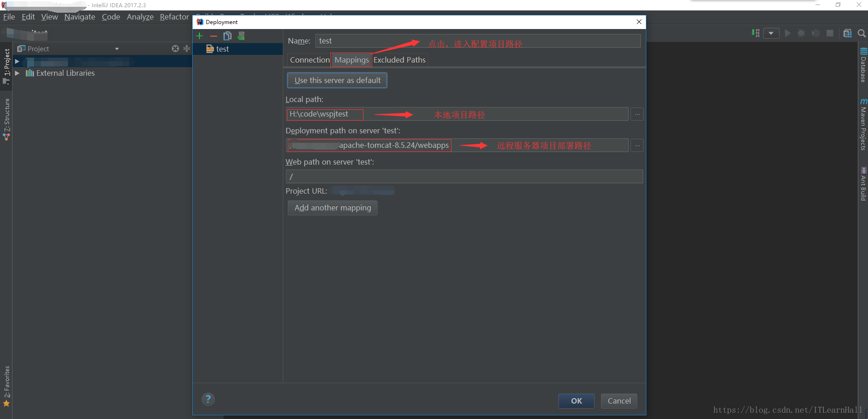Viewport: 868px width, 419px height.
Task: Select the sftp 'test' server in list
Action: click(x=238, y=49)
